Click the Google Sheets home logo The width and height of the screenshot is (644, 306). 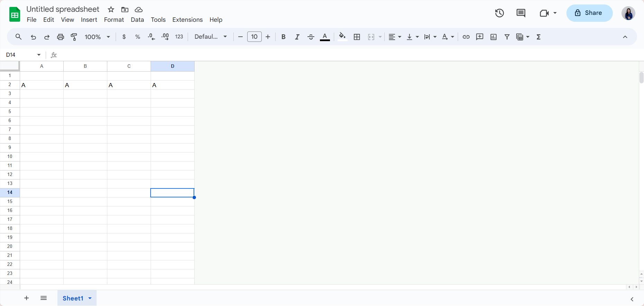coord(15,15)
